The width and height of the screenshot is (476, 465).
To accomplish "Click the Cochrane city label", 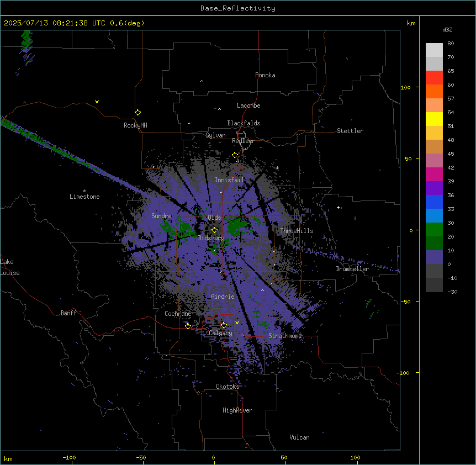I will click(178, 314).
